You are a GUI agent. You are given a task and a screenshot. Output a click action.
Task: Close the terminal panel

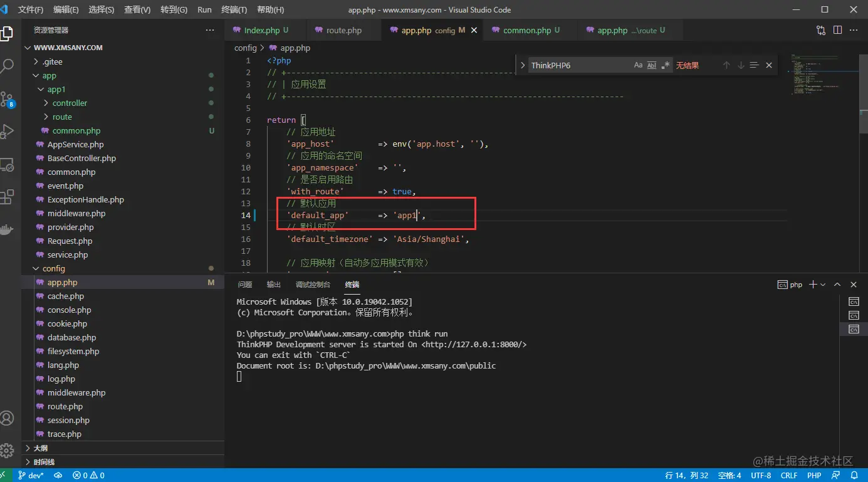click(854, 285)
